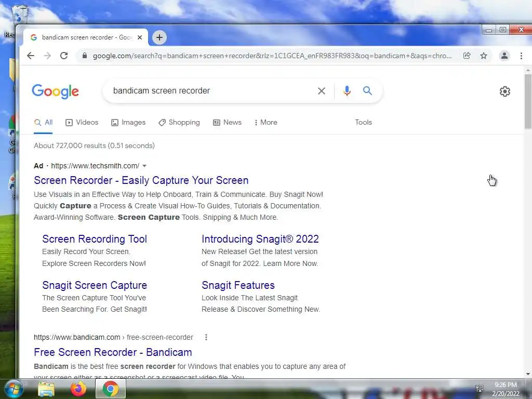Close the bandicam screen recorder tab
Screen dimensions: 532x399
(x=139, y=37)
